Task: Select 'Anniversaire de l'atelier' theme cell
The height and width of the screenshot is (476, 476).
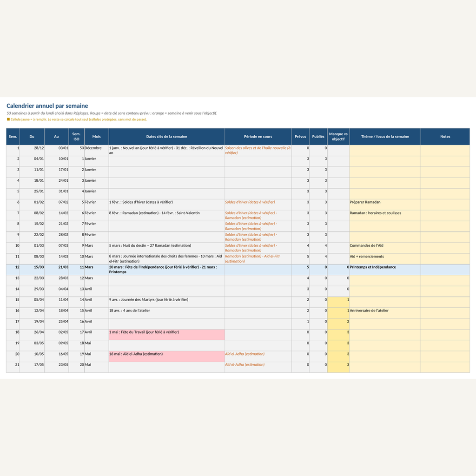Action: [x=385, y=313]
